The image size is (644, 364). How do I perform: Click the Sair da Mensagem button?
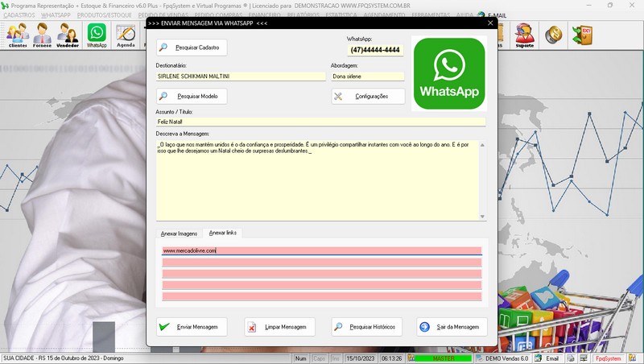pyautogui.click(x=452, y=327)
